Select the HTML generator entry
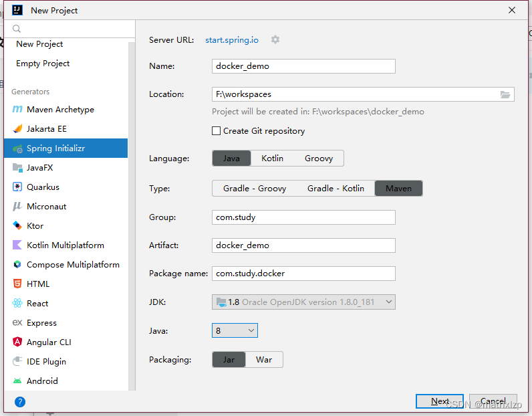532x416 pixels. point(65,284)
